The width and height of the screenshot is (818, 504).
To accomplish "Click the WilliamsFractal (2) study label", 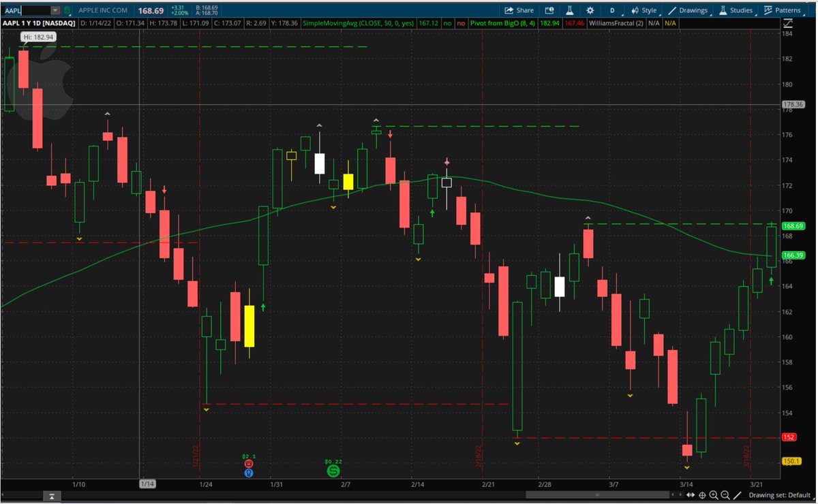I will pyautogui.click(x=616, y=22).
